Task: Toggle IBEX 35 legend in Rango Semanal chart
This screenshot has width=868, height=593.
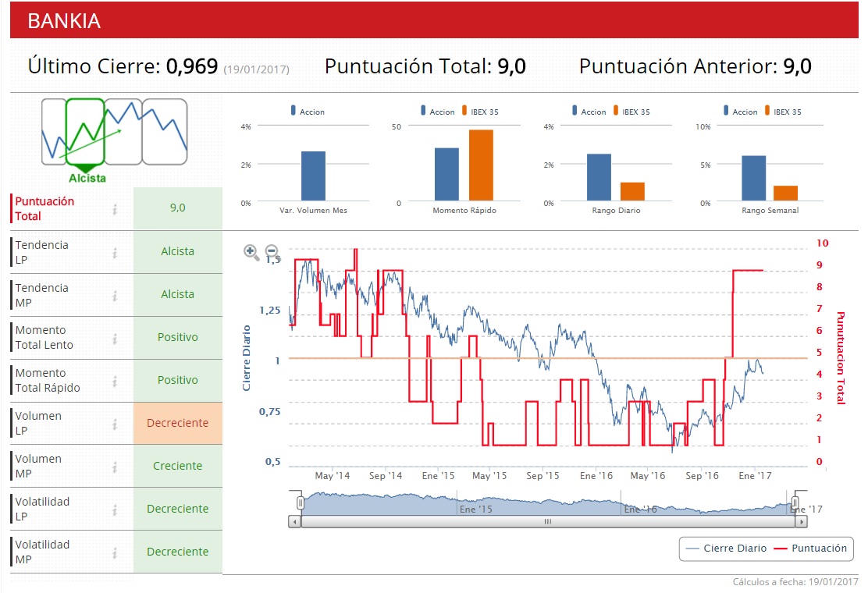Action: 783,111
